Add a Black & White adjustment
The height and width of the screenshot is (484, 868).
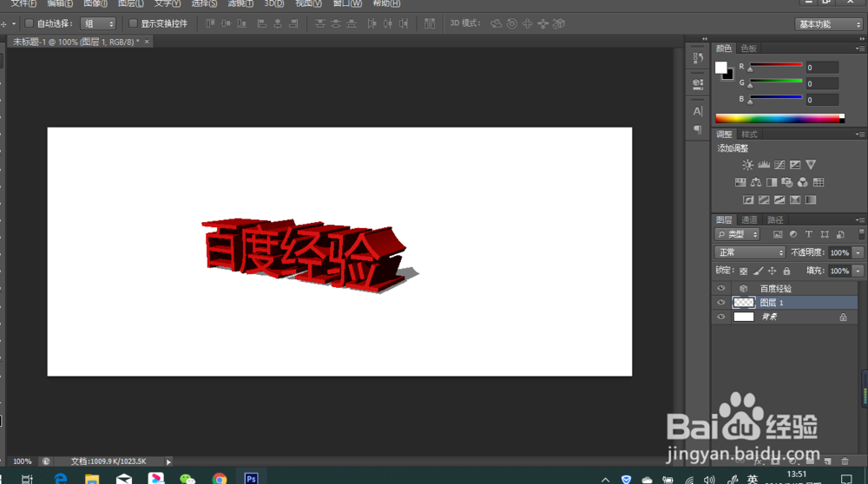[771, 182]
